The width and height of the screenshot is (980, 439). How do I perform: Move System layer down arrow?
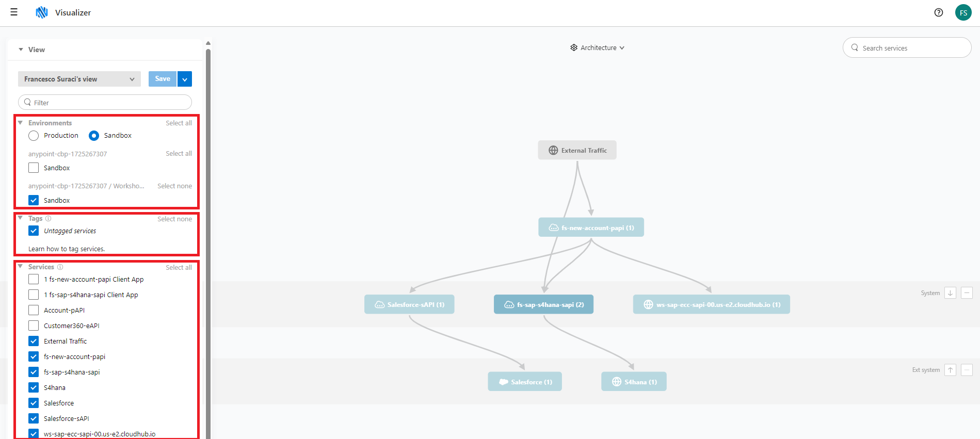(950, 293)
